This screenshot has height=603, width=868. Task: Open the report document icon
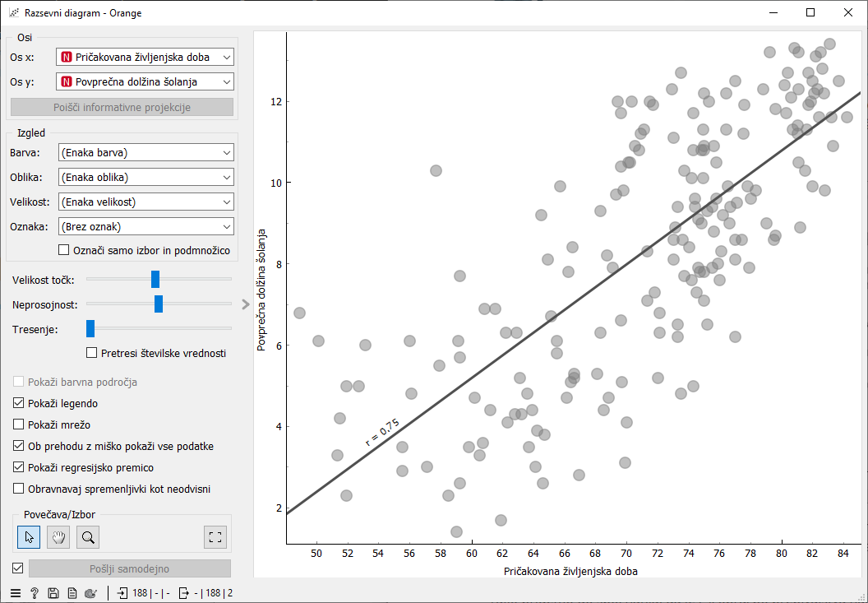(72, 592)
